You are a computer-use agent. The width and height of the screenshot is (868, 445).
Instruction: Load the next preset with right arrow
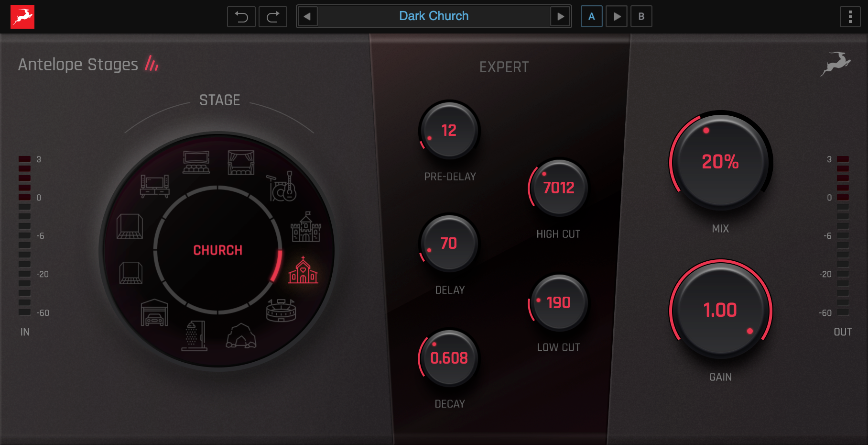(x=560, y=17)
